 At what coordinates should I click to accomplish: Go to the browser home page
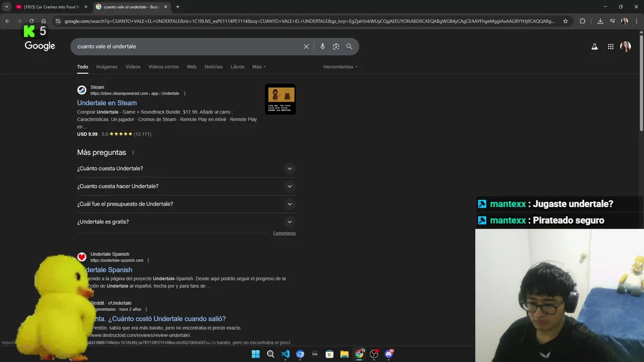(44, 21)
